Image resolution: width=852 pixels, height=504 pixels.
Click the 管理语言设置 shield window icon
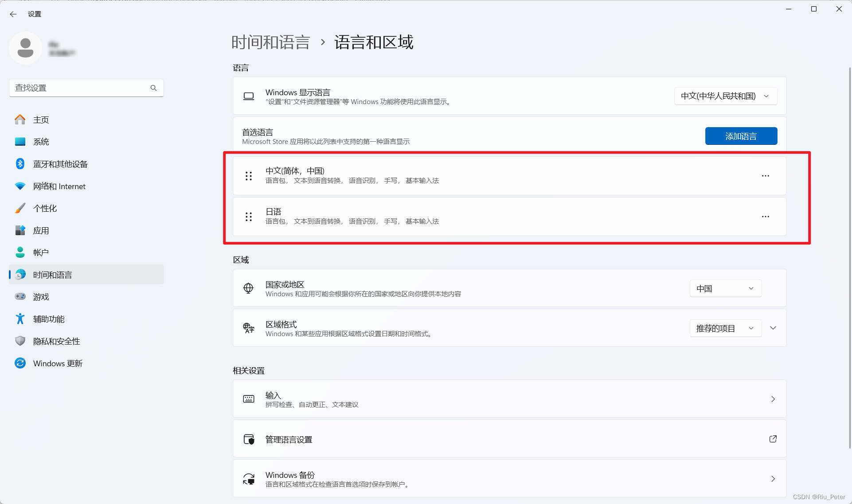tap(249, 439)
